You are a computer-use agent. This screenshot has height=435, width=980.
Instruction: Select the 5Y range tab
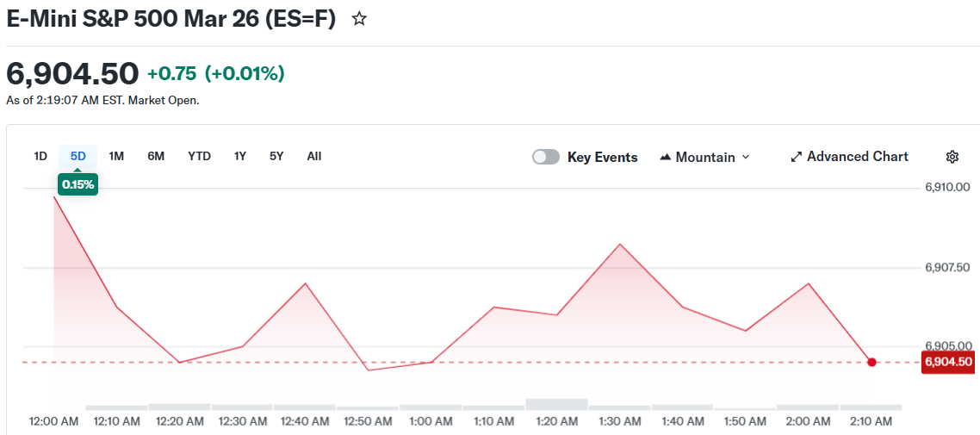click(277, 156)
